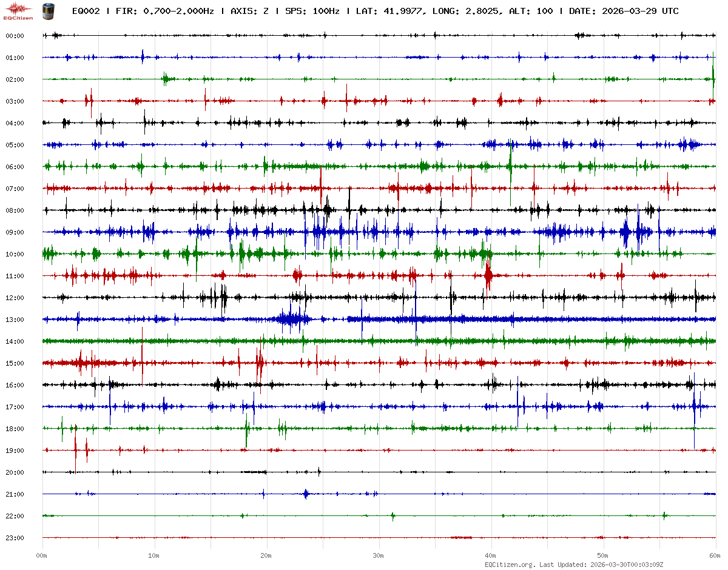
Task: Select the 00:00 hour row label
Action: [15, 36]
